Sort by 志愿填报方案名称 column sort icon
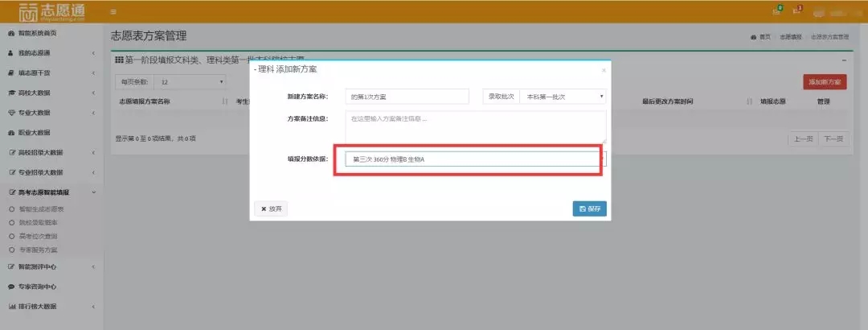 [225, 102]
